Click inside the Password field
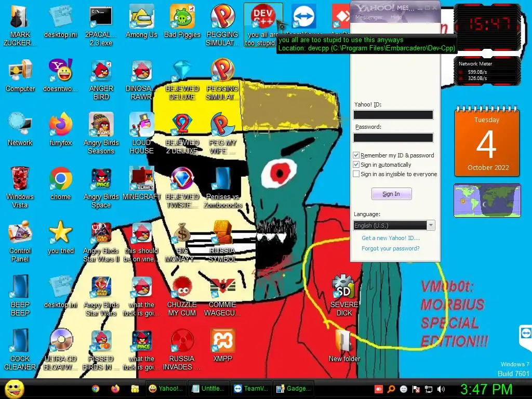This screenshot has height=399, width=532. pos(393,137)
